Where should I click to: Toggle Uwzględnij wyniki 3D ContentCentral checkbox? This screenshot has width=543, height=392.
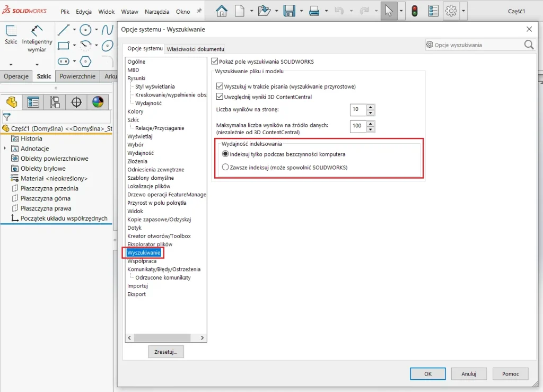220,97
